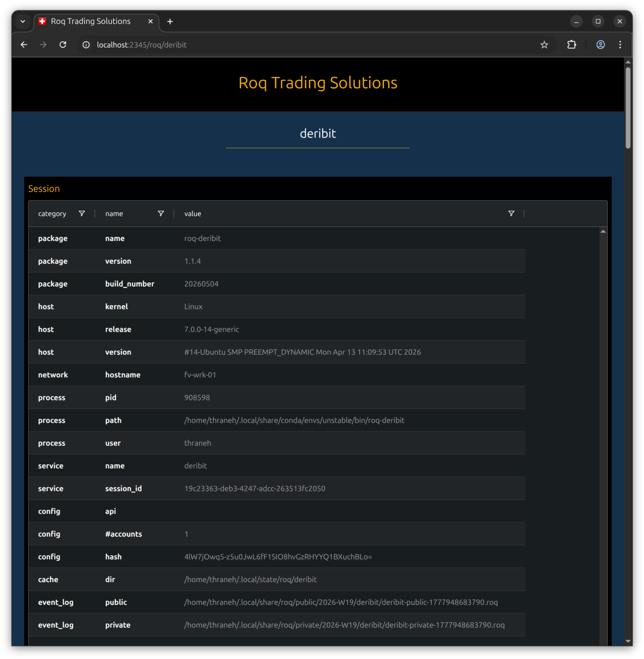Image resolution: width=644 pixels, height=659 pixels.
Task: Switch to the Roq Trading Solutions tab
Action: 96,22
